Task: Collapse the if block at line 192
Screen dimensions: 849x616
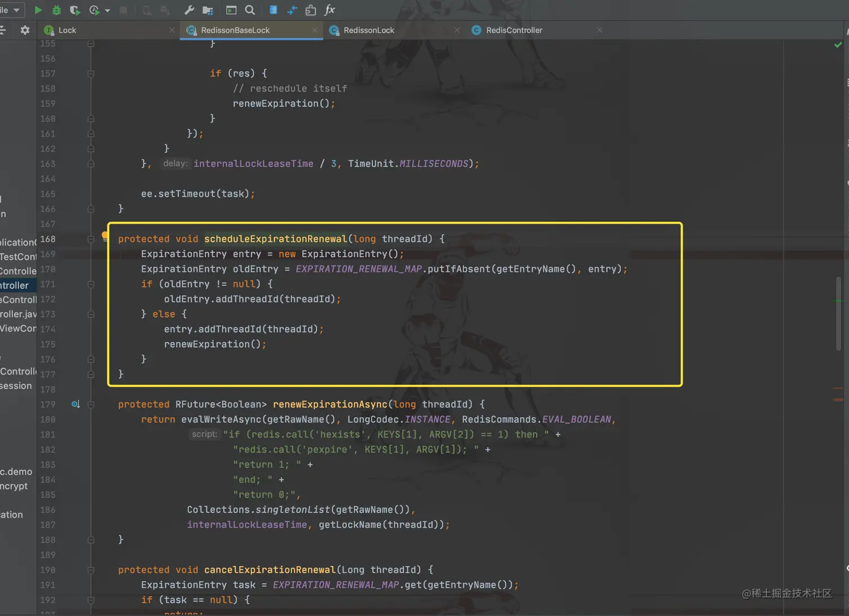Action: pyautogui.click(x=91, y=600)
